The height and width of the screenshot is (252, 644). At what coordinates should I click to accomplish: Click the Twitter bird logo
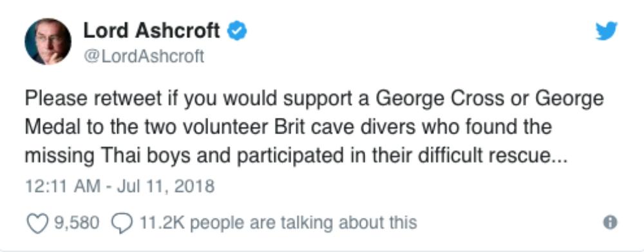pos(607,31)
